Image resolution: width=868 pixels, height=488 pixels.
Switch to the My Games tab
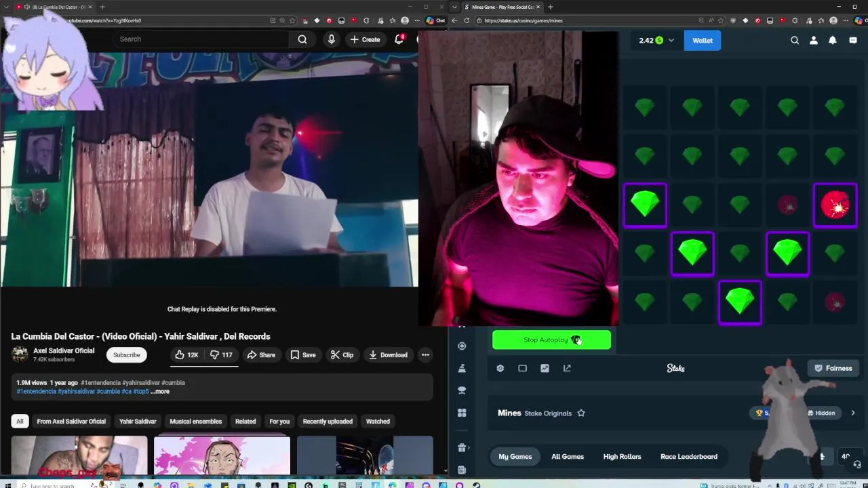click(x=515, y=456)
